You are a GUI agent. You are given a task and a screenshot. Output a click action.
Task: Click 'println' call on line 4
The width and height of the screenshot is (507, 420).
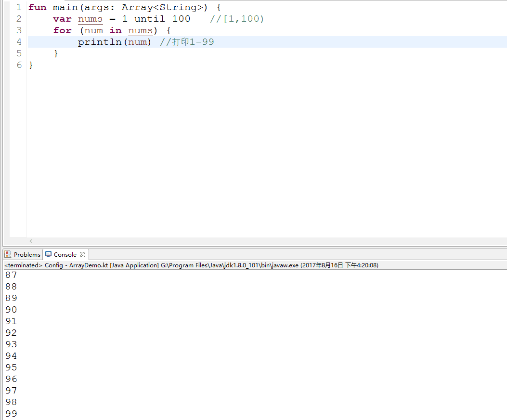pyautogui.click(x=100, y=42)
